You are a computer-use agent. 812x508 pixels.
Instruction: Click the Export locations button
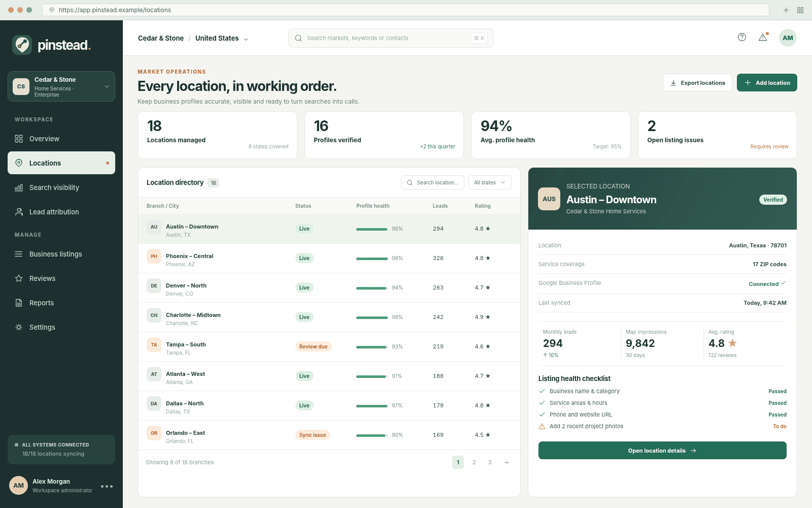click(x=697, y=83)
